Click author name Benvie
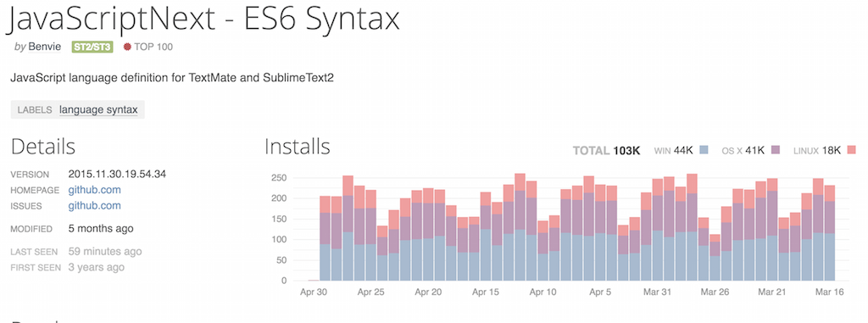Screen dimensions: 868x323 tap(45, 47)
